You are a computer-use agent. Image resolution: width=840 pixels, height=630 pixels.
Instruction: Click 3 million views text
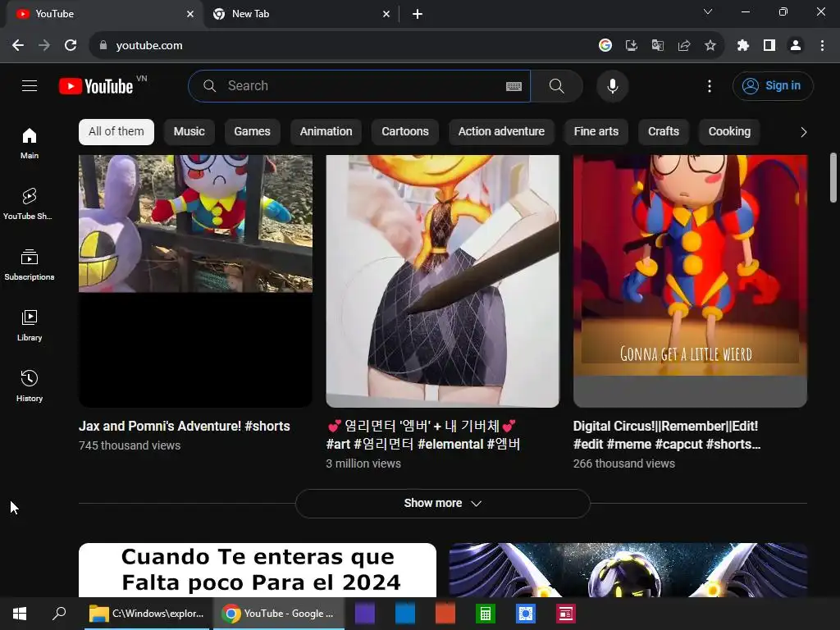pos(363,464)
